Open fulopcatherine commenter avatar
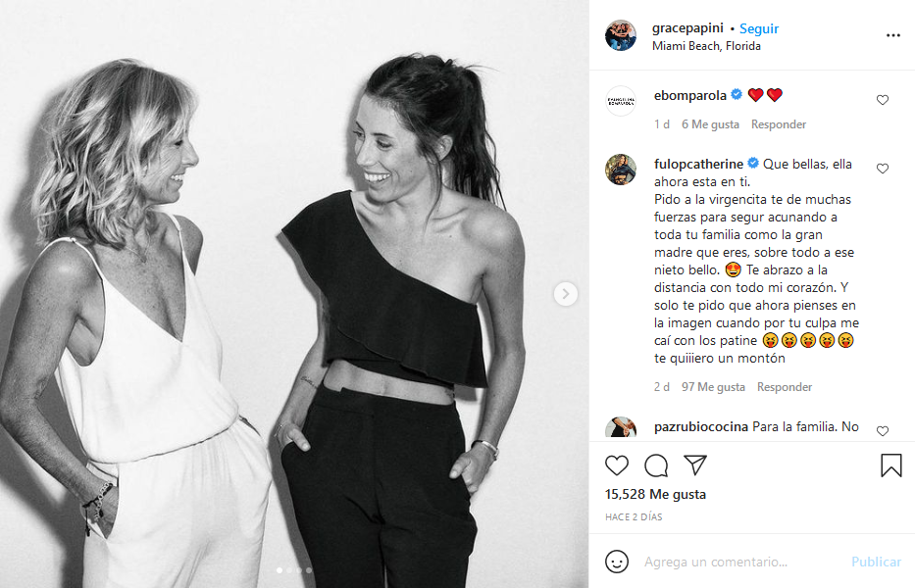This screenshot has width=915, height=588. point(621,170)
